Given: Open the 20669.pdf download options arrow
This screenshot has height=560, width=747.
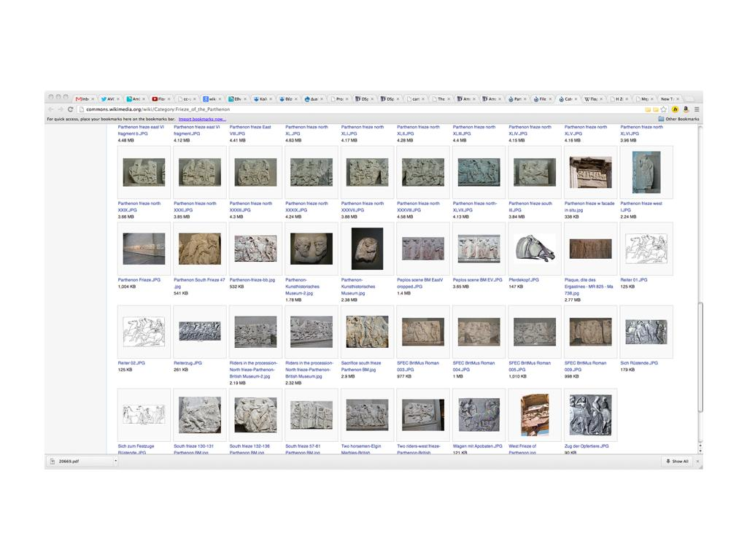Looking at the screenshot, I should click(x=115, y=461).
